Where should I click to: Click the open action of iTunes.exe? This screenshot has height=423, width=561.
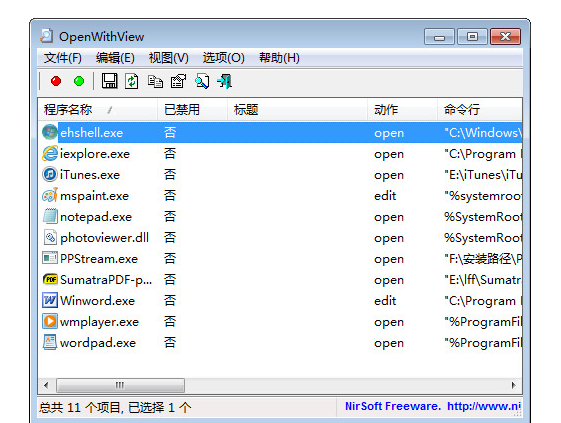(389, 175)
